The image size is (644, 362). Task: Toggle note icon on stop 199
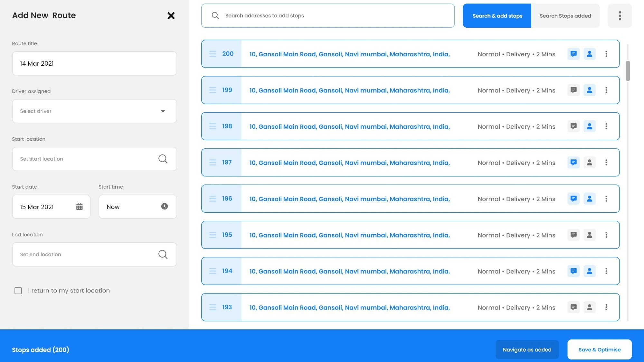(573, 90)
